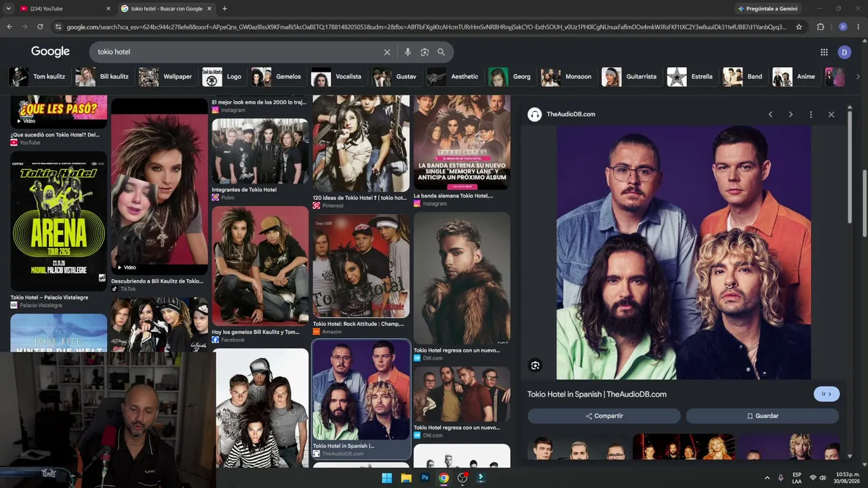
Task: Filter images by Anime chip
Action: coord(794,77)
